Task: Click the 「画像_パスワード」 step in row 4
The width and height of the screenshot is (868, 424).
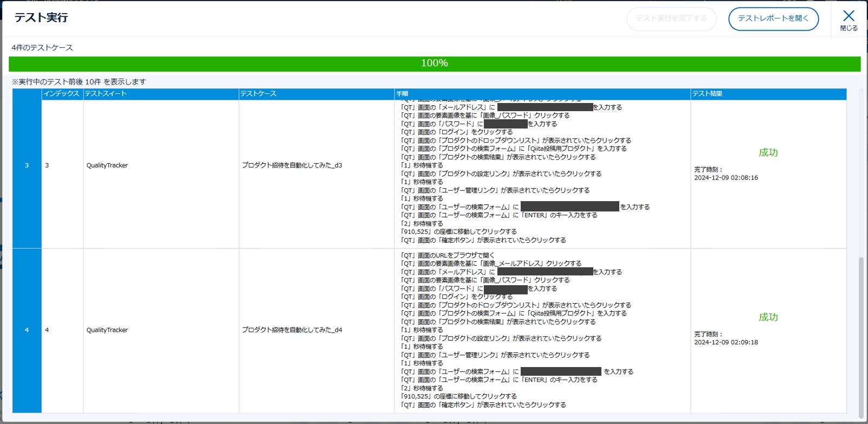Action: pyautogui.click(x=485, y=280)
